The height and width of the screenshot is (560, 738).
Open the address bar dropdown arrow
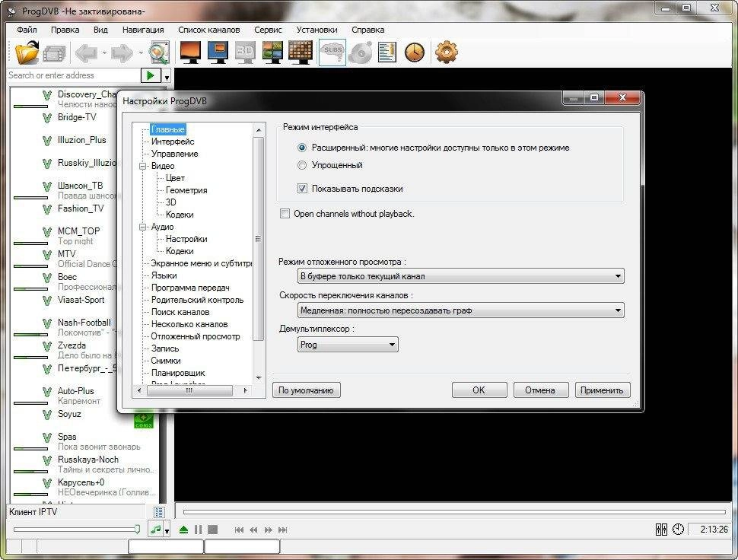[167, 76]
